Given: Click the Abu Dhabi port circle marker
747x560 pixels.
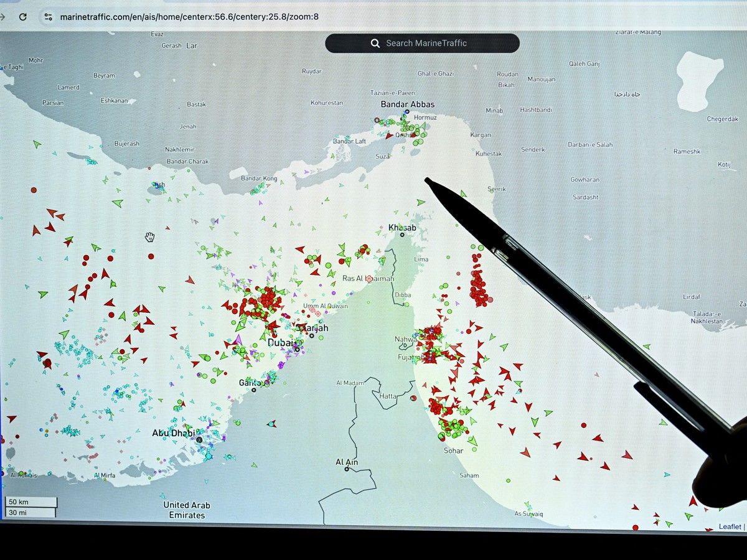Looking at the screenshot, I should tap(199, 440).
